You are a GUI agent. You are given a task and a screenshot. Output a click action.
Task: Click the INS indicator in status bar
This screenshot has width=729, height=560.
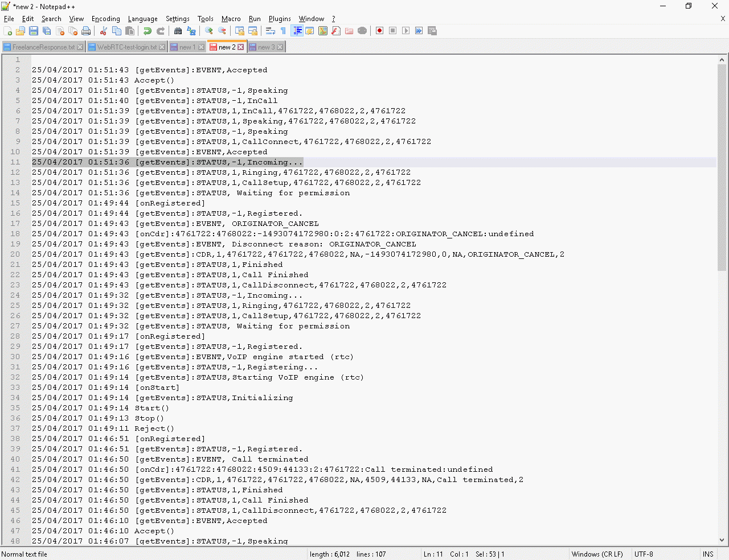(708, 554)
